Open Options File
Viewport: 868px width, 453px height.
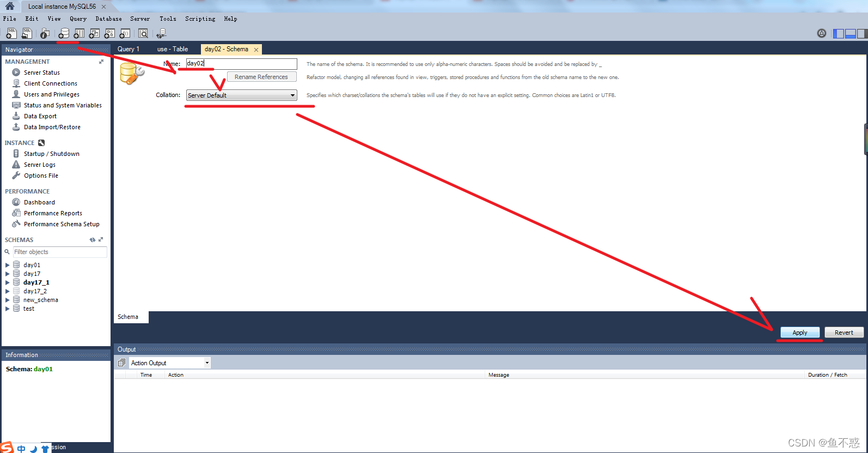[41, 176]
